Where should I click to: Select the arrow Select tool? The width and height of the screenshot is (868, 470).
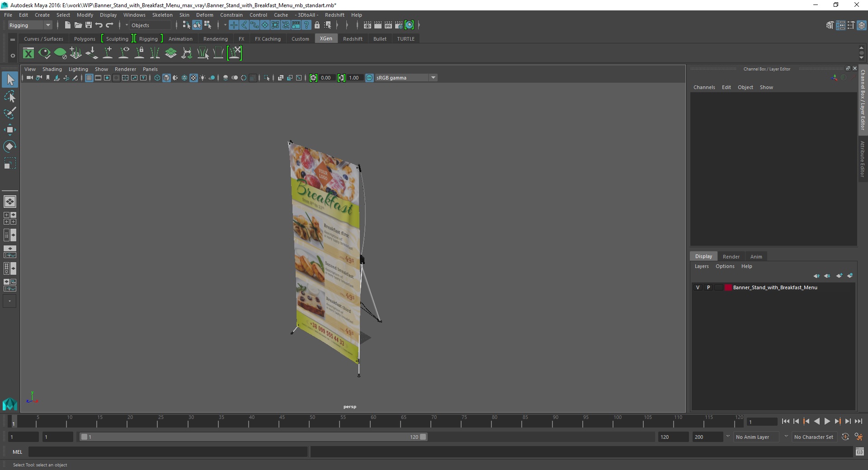coord(10,80)
